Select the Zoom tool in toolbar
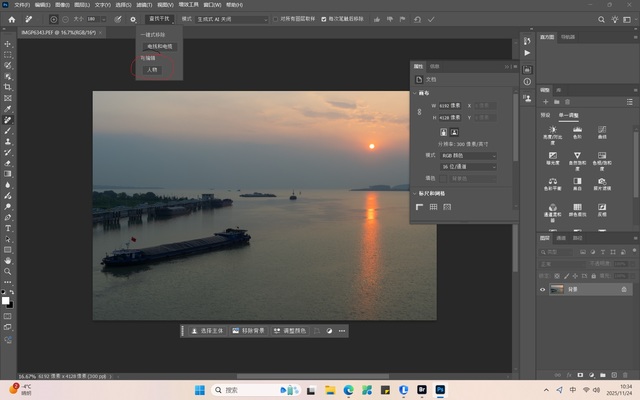The height and width of the screenshot is (400, 640). (8, 271)
